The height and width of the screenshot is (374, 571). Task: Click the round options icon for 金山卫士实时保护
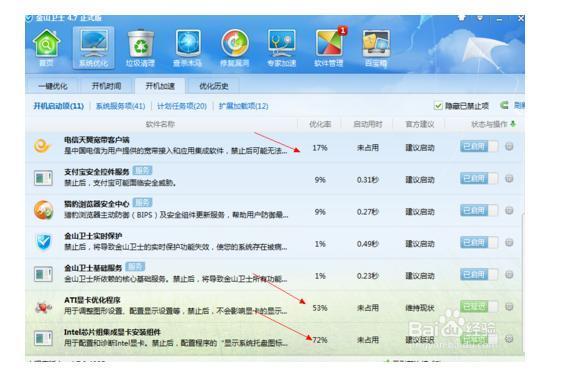coord(509,243)
